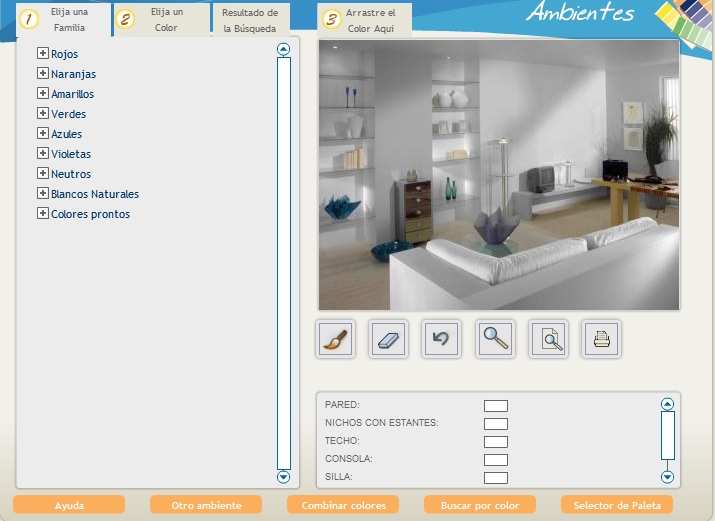Click the TECHO color swatch box
The width and height of the screenshot is (715, 521).
point(496,442)
